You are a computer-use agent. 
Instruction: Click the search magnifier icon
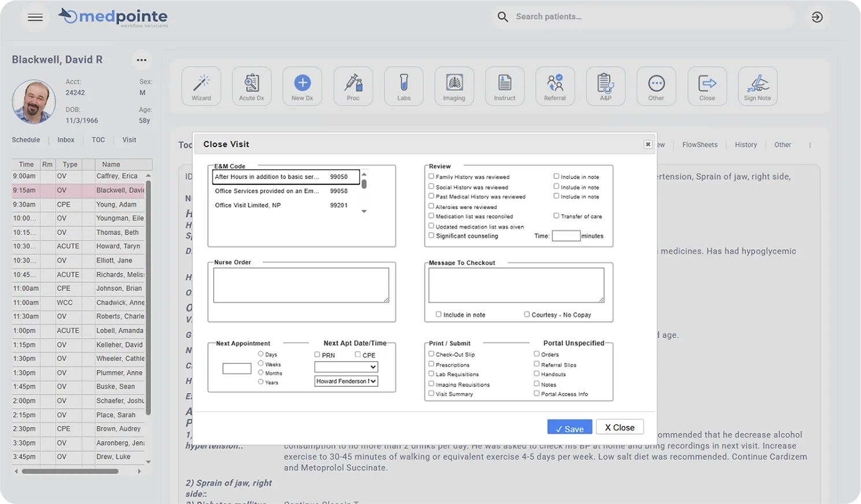pyautogui.click(x=503, y=17)
